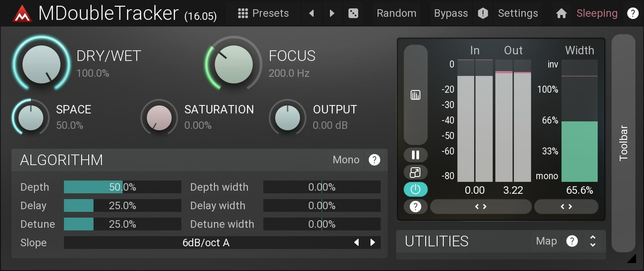
Task: Open the Presets browser
Action: (x=263, y=13)
